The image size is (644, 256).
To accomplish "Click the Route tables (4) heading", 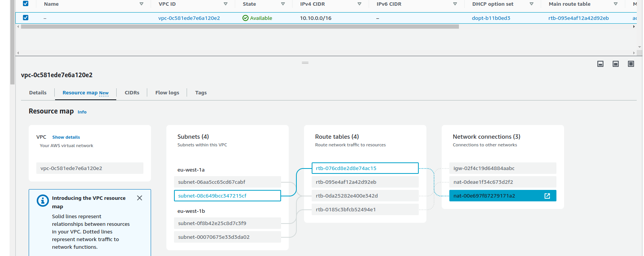I will pos(337,137).
